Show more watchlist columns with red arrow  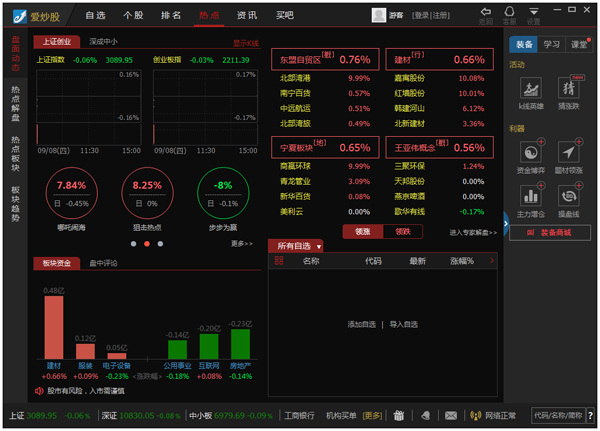(492, 261)
